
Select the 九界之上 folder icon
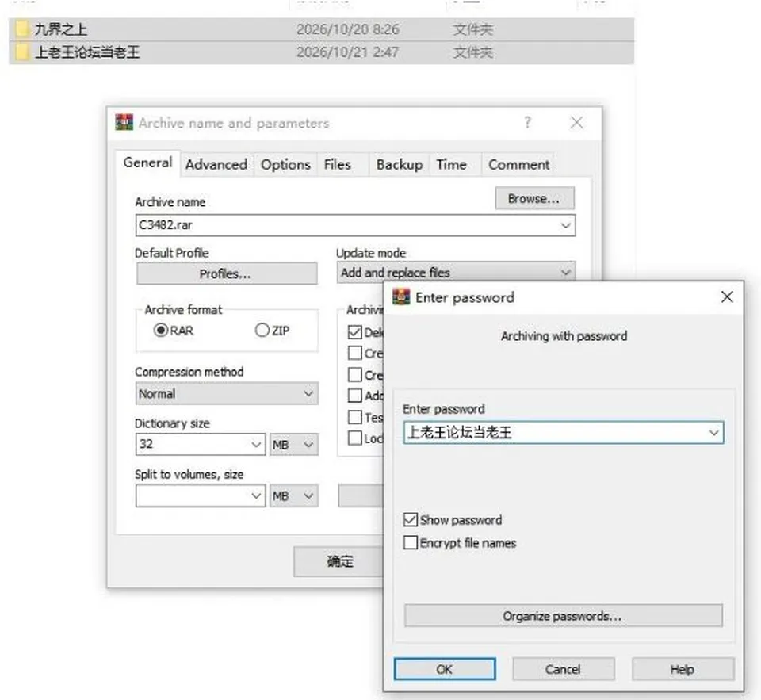pos(22,29)
